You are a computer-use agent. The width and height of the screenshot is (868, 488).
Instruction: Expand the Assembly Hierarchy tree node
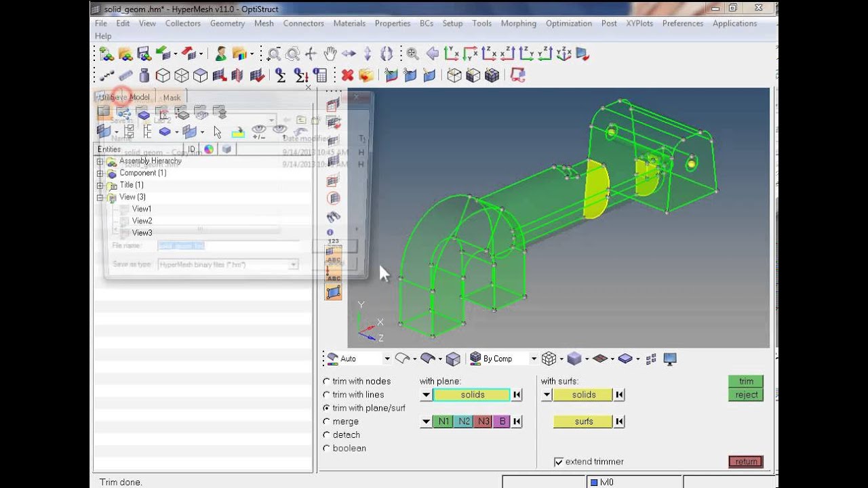[x=100, y=161]
